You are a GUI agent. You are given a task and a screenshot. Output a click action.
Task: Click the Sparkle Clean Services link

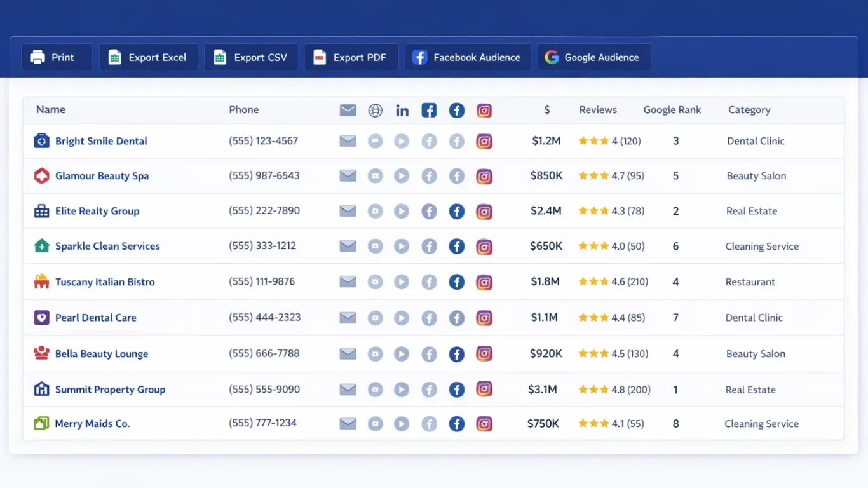(x=107, y=246)
